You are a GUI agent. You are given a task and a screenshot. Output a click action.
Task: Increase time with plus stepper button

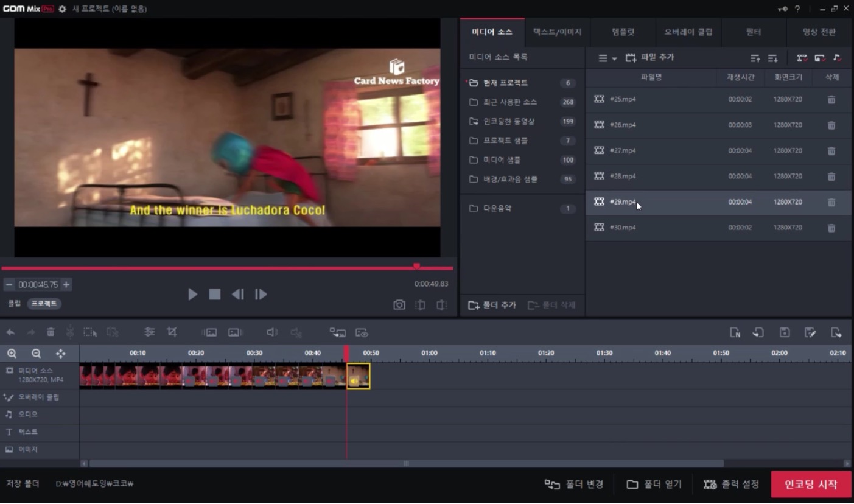[x=66, y=284]
